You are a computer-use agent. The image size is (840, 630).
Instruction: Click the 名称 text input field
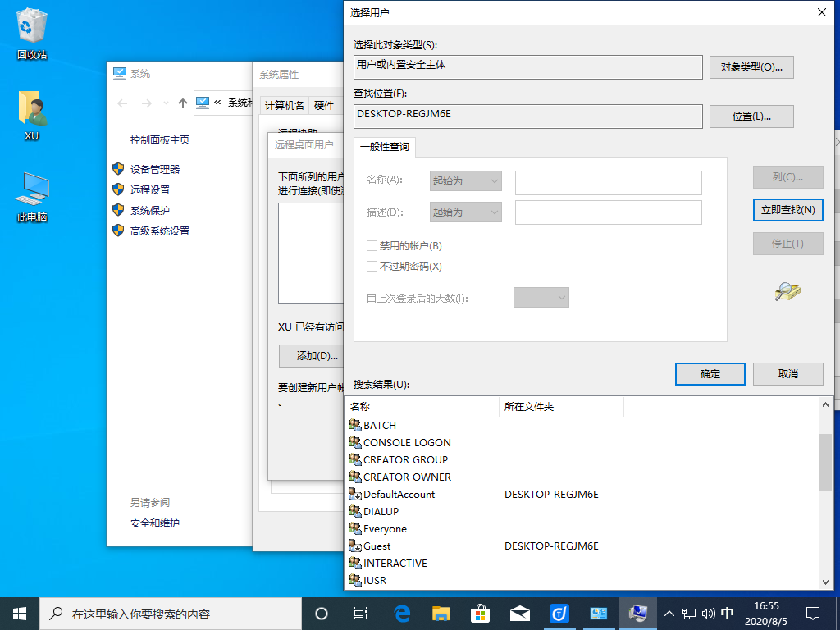(608, 182)
